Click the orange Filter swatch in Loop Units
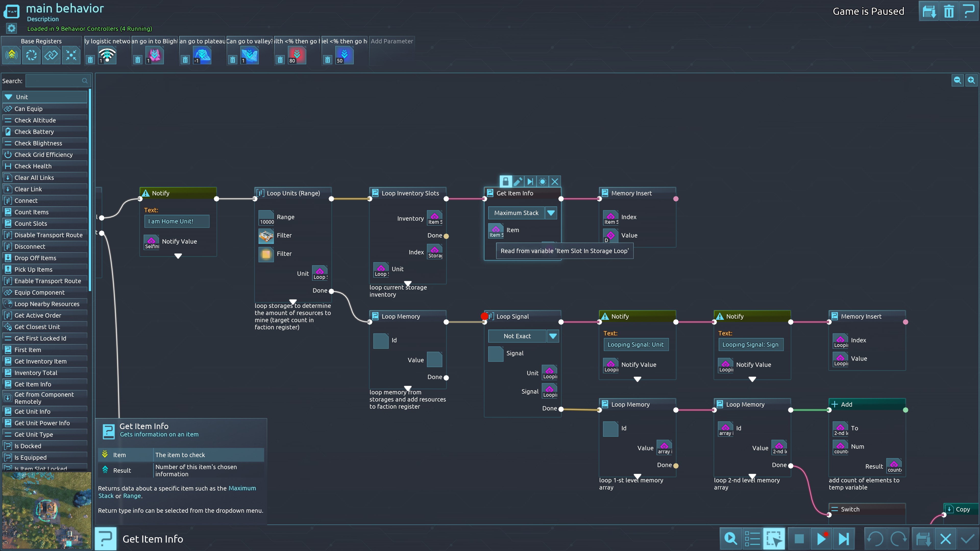Image resolution: width=980 pixels, height=551 pixels. (266, 254)
